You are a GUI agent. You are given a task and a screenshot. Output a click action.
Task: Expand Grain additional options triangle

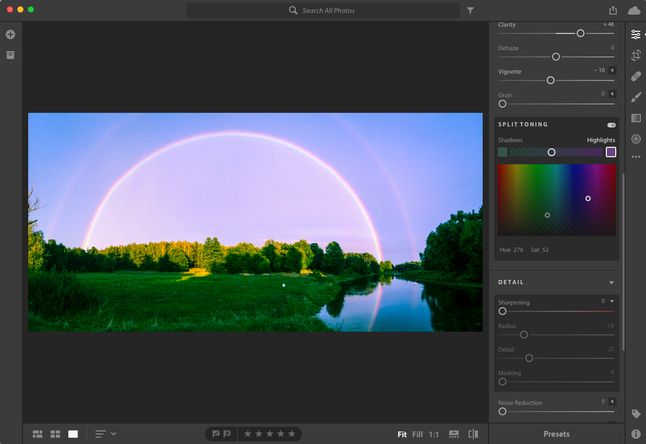613,94
